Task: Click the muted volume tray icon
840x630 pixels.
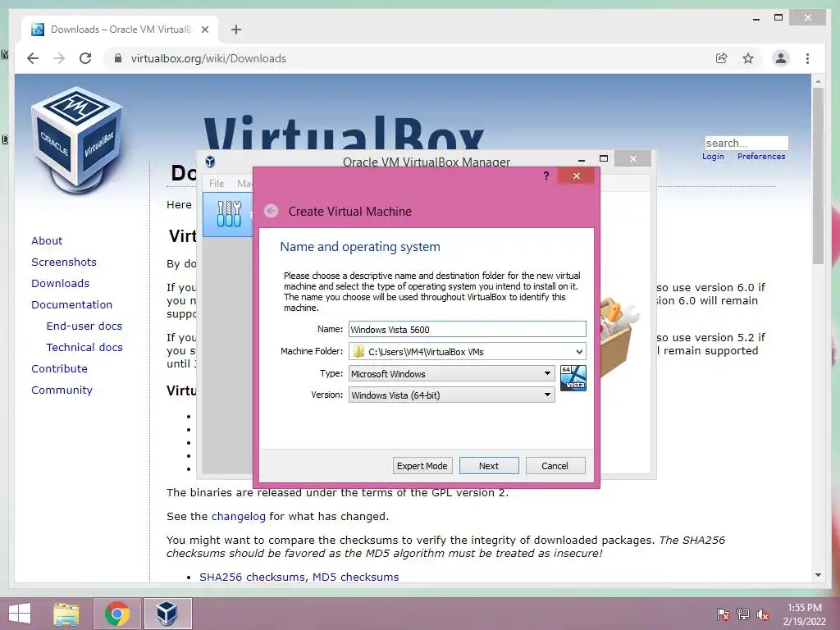Action: click(x=763, y=614)
